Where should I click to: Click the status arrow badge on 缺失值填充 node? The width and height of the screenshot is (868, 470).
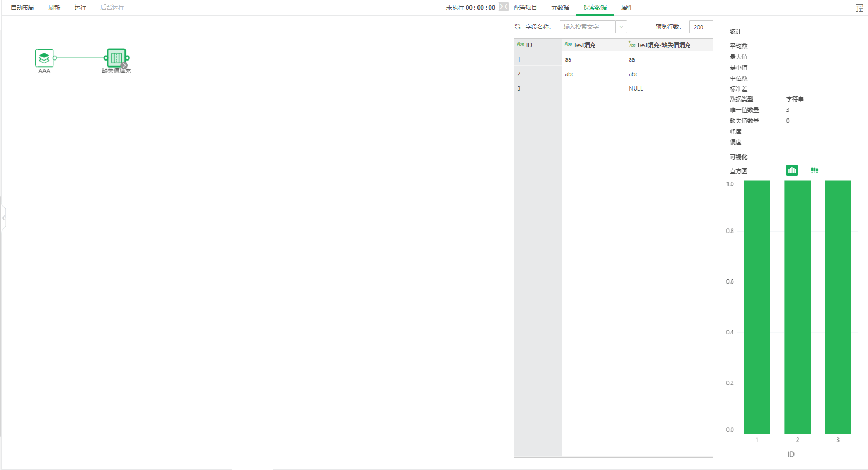point(124,65)
